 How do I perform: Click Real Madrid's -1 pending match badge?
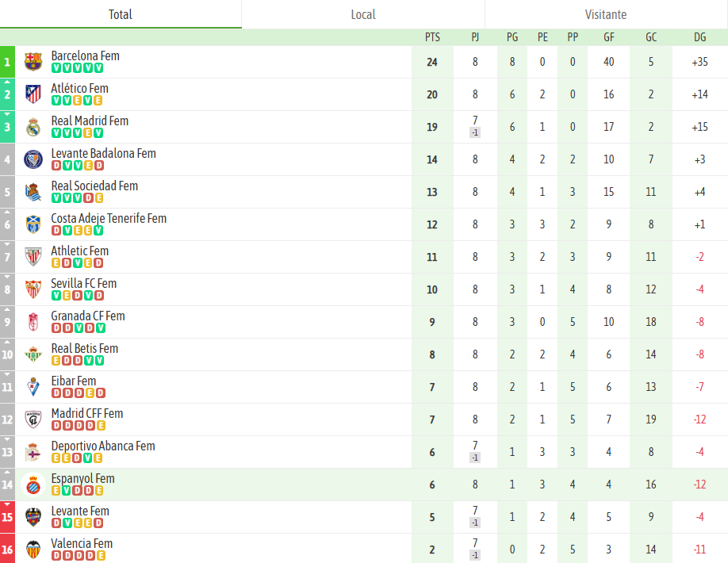point(475,132)
